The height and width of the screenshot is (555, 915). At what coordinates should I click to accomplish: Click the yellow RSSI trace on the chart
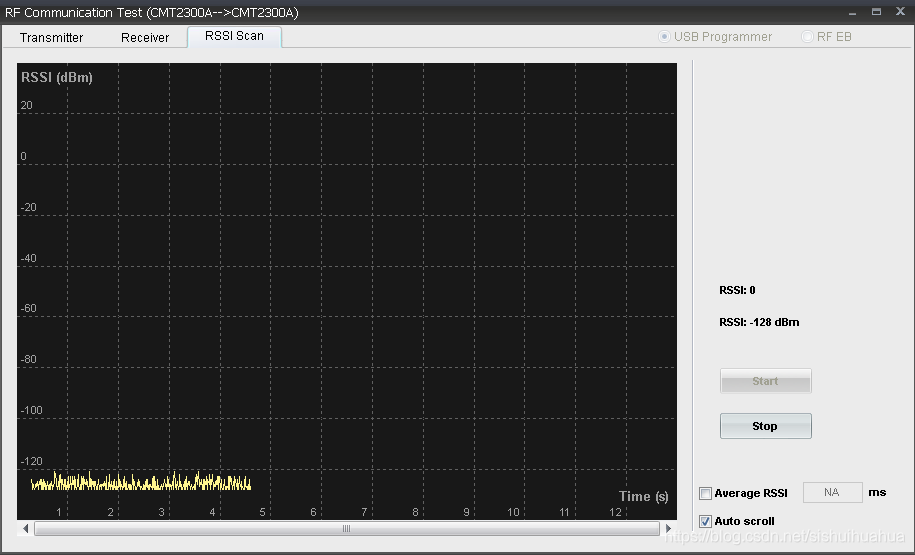point(141,482)
